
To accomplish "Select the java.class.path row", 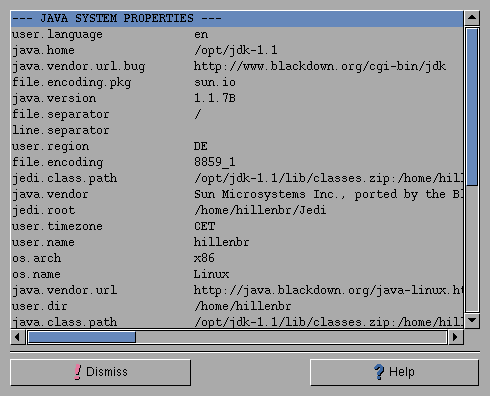I will (x=237, y=321).
